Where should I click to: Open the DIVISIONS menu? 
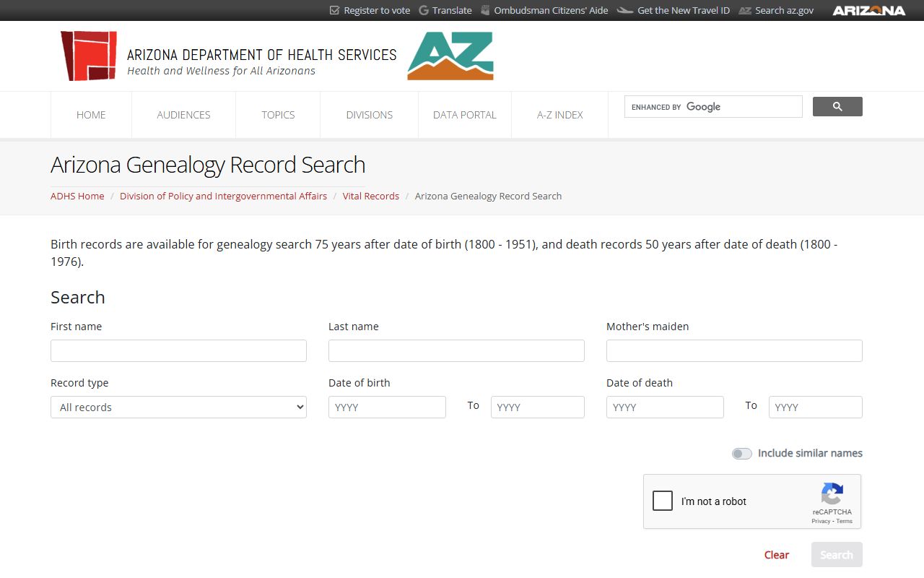pyautogui.click(x=369, y=115)
